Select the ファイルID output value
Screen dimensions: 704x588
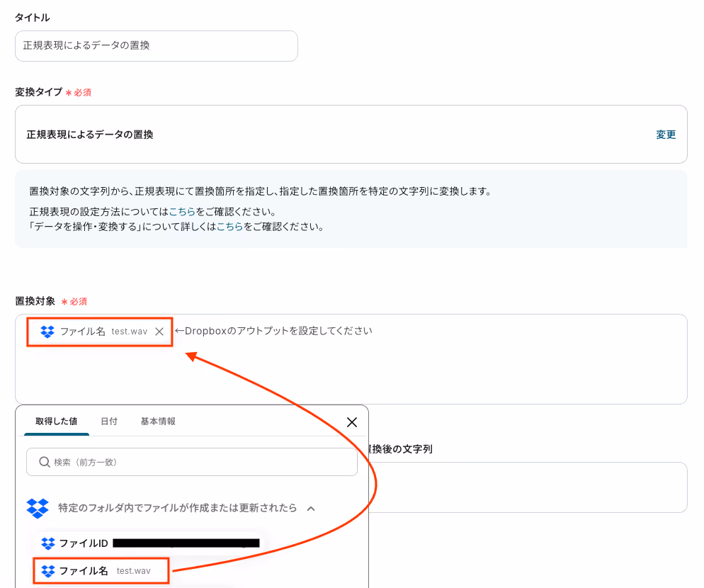(150, 543)
